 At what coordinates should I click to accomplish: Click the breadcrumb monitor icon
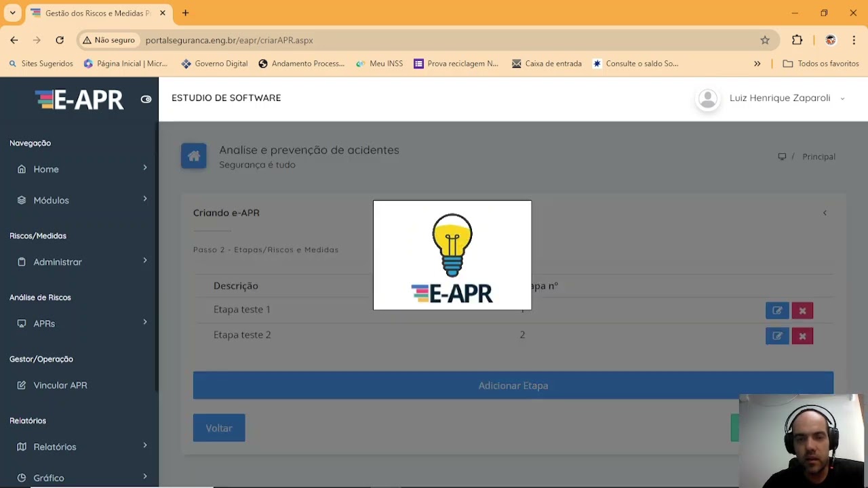tap(782, 157)
